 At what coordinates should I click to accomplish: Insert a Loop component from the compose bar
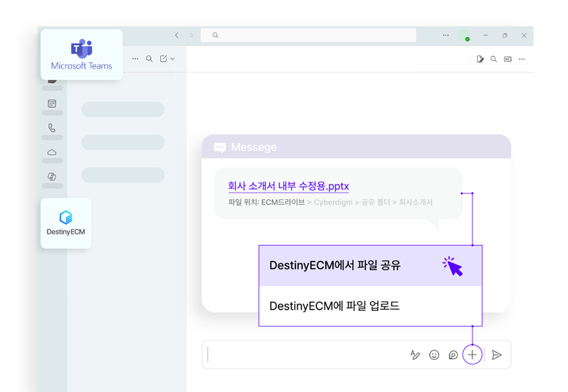(x=454, y=354)
